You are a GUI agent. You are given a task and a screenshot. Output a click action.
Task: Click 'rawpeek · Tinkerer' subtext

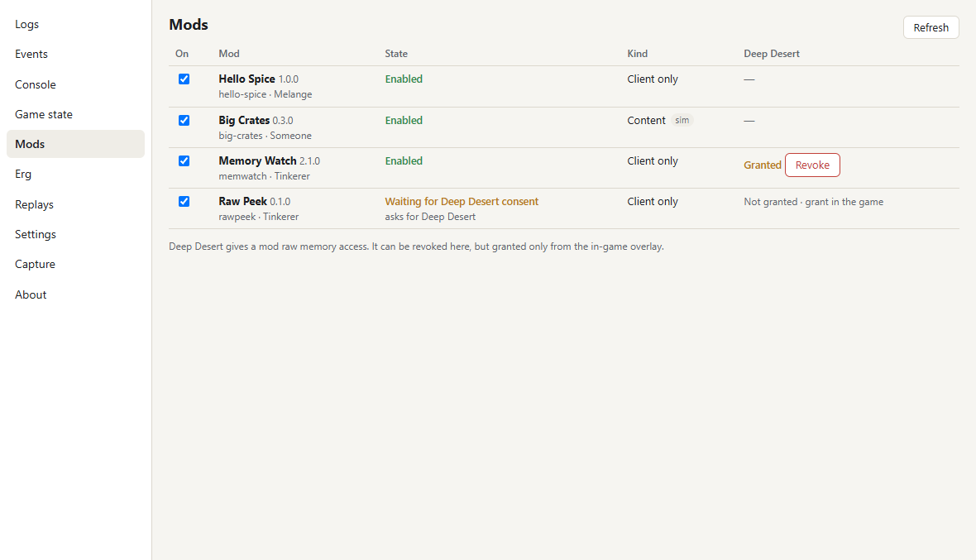258,217
